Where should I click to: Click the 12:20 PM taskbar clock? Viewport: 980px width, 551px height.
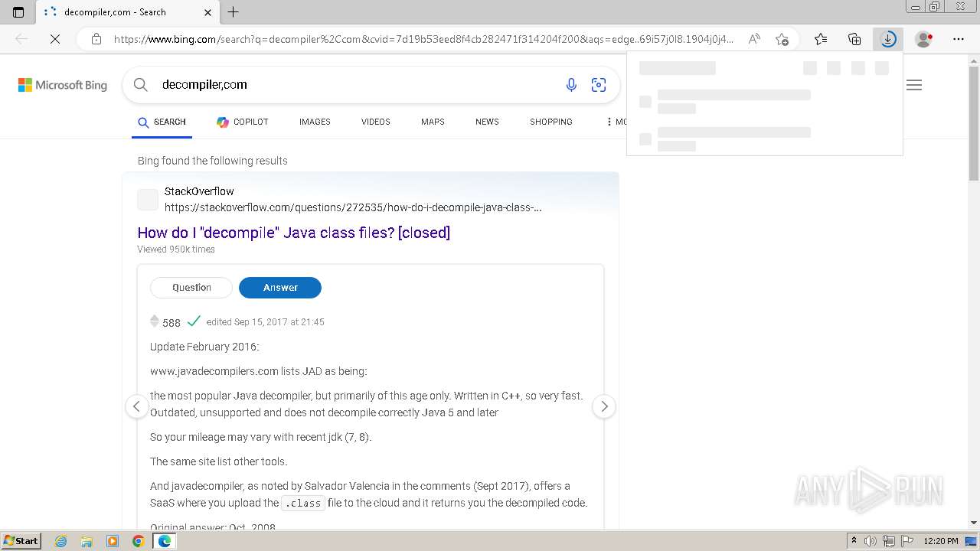coord(941,541)
